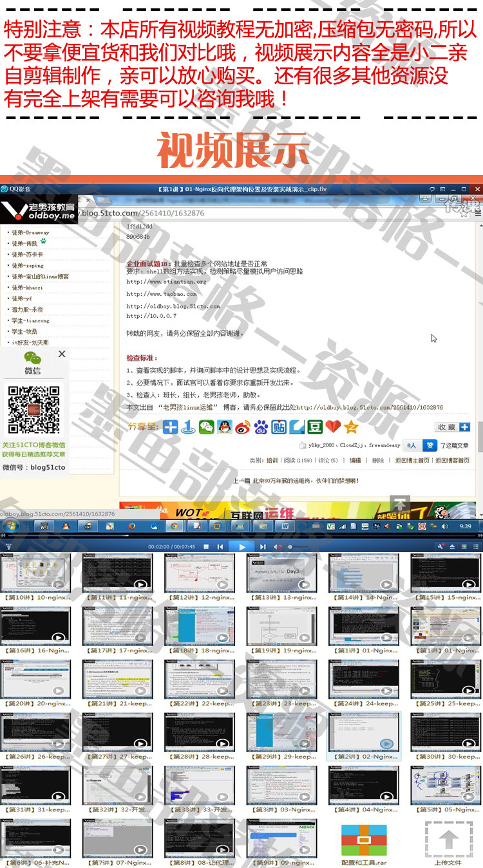Viewport: 483px width, 868px height.
Task: Share the article to Sina Weibo
Action: pyautogui.click(x=242, y=427)
